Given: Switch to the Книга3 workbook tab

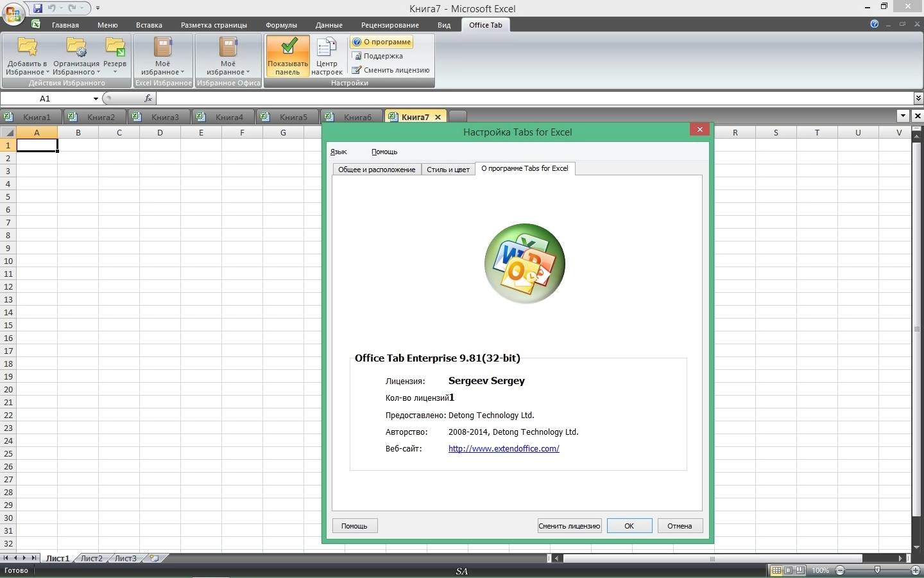Looking at the screenshot, I should point(158,117).
